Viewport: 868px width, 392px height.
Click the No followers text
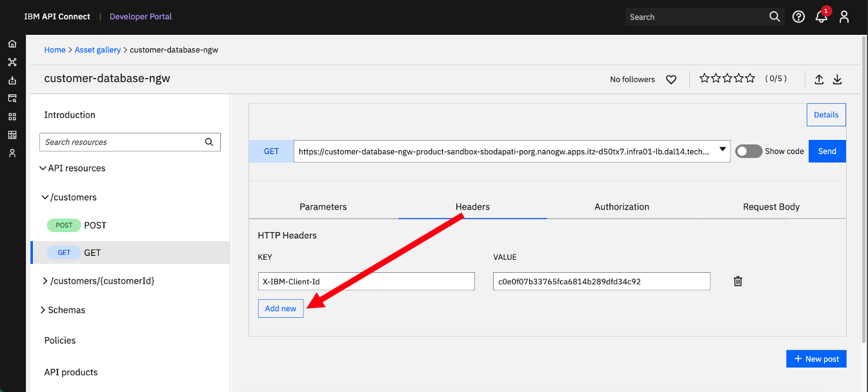(x=632, y=79)
